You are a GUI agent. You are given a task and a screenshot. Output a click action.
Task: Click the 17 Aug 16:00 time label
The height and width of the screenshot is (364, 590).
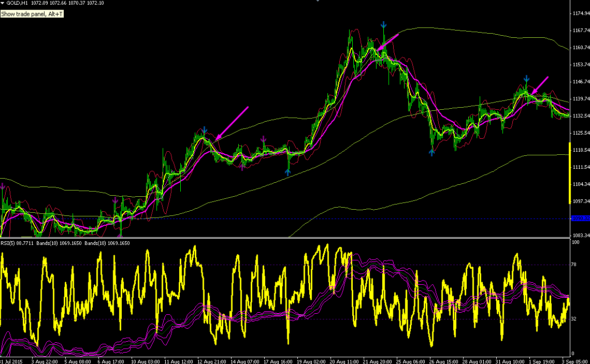point(278,362)
